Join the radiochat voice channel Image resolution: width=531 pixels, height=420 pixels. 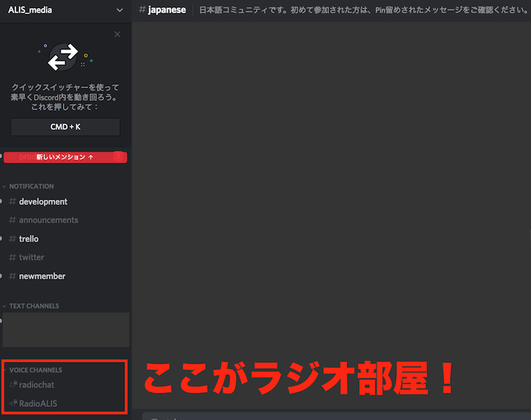[40, 384]
